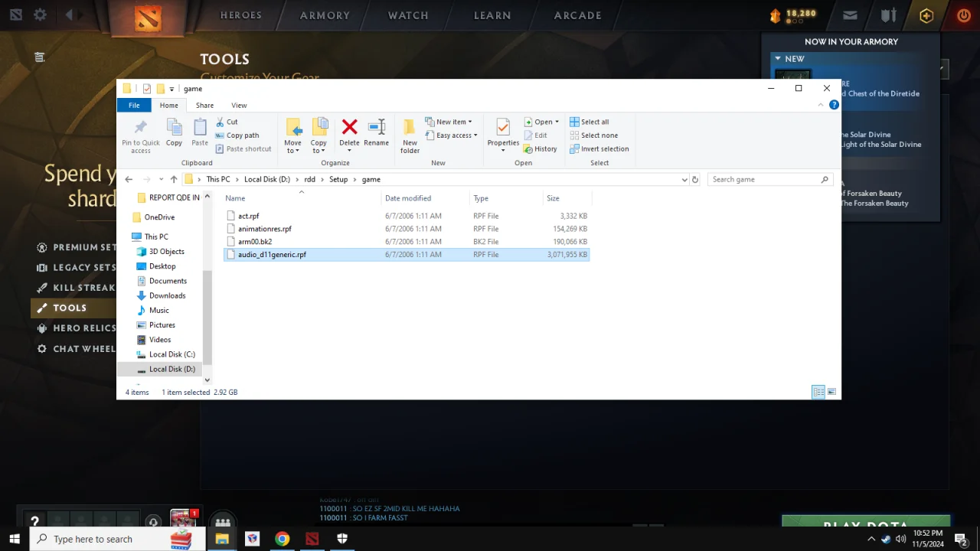The height and width of the screenshot is (551, 980).
Task: Click the Windows taskbar search box
Action: (118, 539)
